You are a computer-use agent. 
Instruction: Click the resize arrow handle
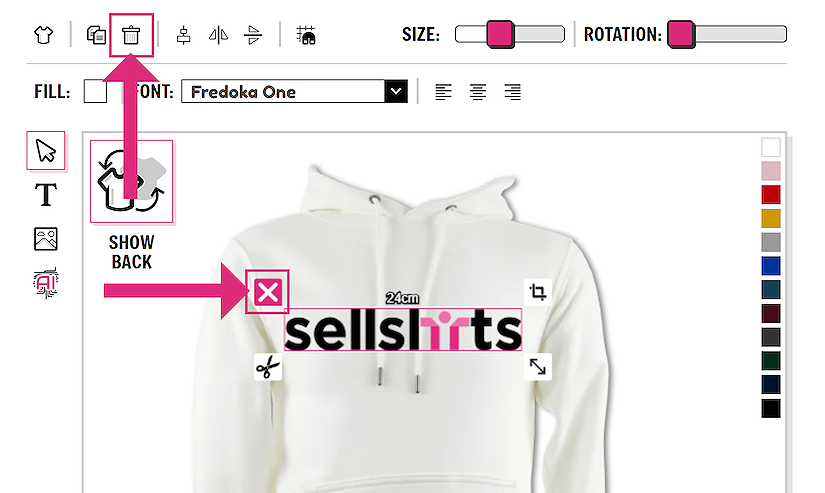[538, 367]
